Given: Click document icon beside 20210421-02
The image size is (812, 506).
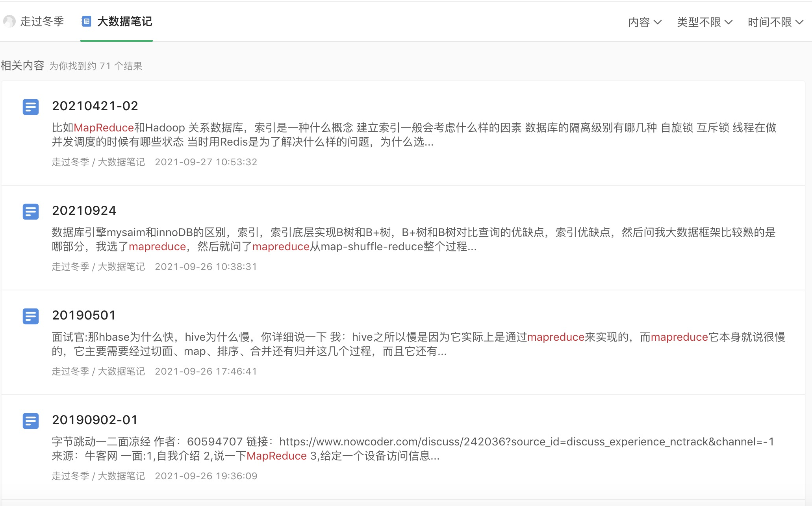Looking at the screenshot, I should (x=31, y=107).
